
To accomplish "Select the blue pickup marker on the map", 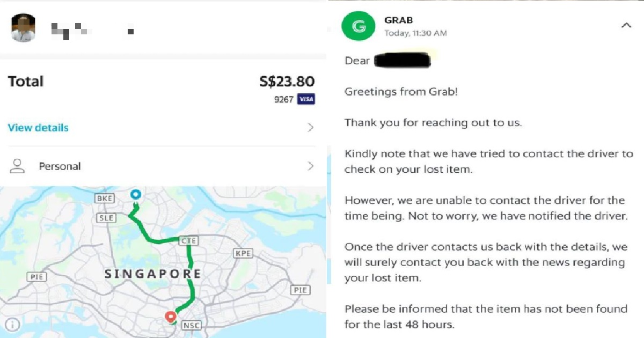I will (136, 195).
